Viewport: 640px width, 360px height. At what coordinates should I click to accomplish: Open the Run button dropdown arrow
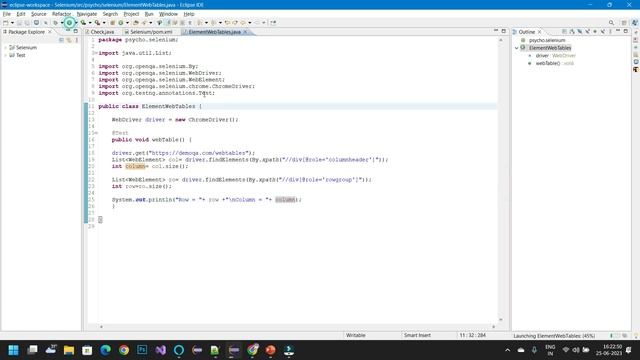pos(76,22)
